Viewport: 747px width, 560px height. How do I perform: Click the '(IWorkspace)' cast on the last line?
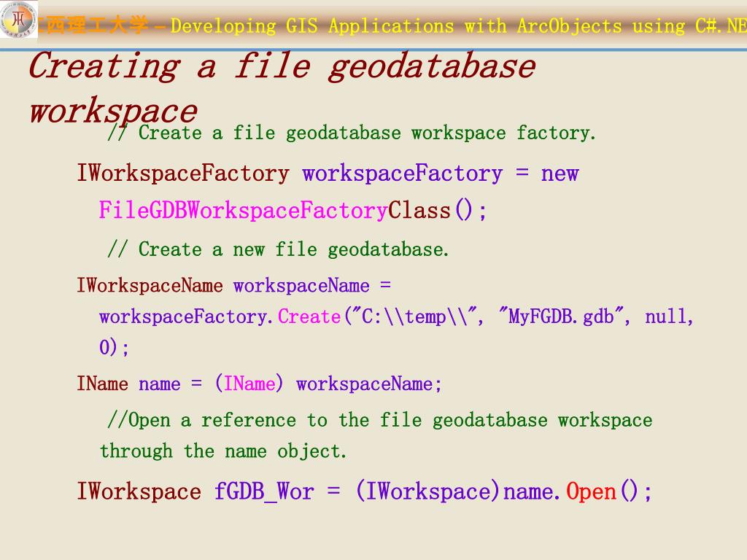(427, 491)
